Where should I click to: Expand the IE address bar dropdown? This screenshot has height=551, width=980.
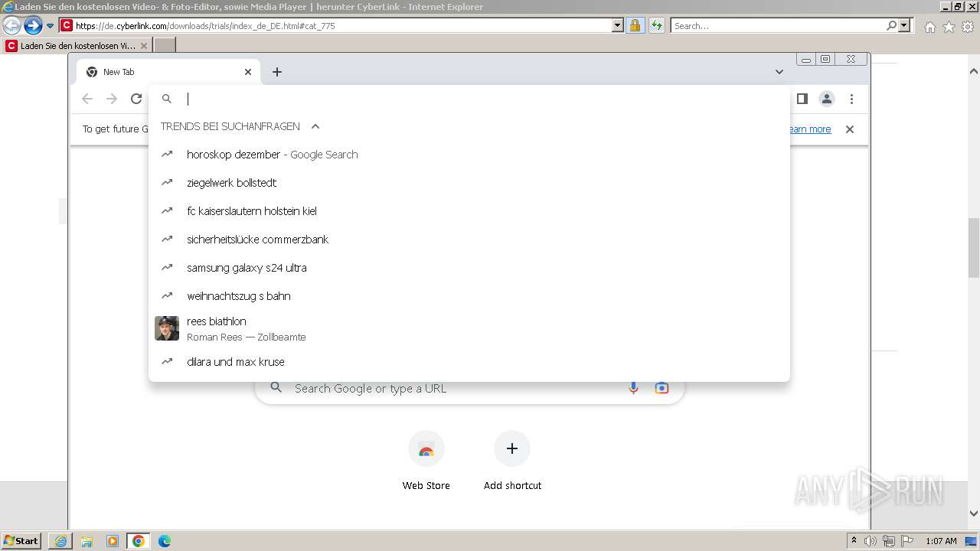pos(618,25)
